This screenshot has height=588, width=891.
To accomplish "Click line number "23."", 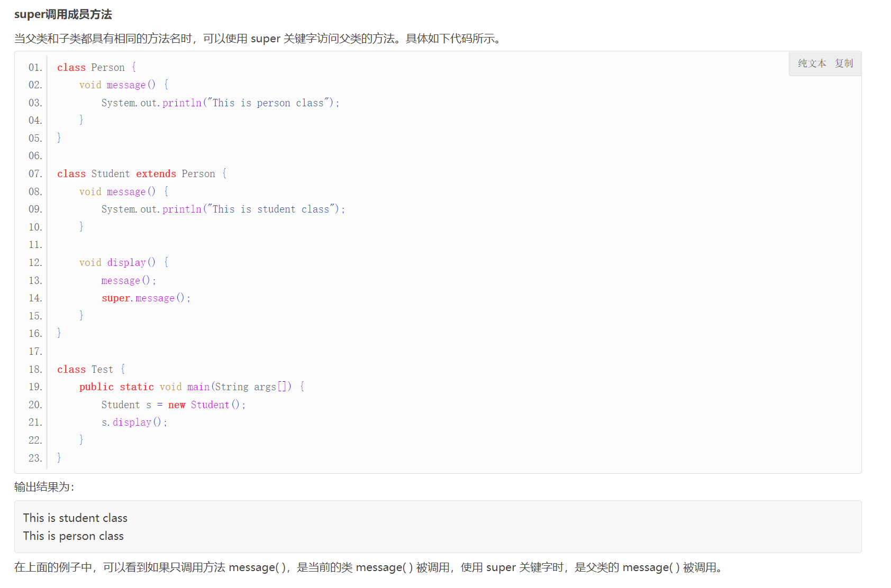I will 35,458.
